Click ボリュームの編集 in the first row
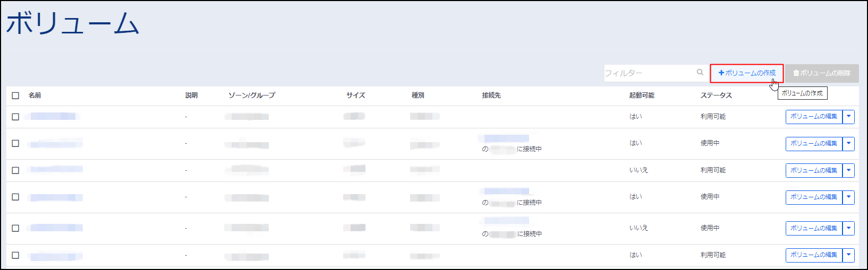 813,117
